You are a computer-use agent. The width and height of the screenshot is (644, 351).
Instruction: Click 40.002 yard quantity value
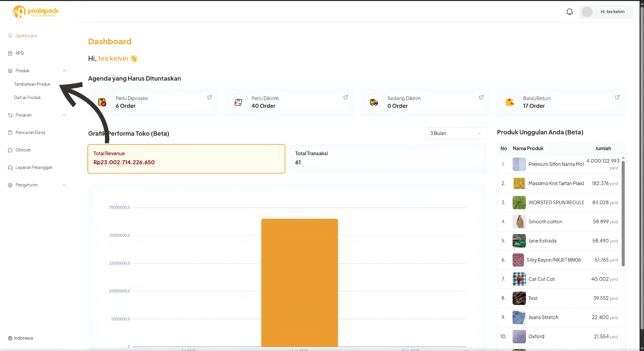point(604,279)
